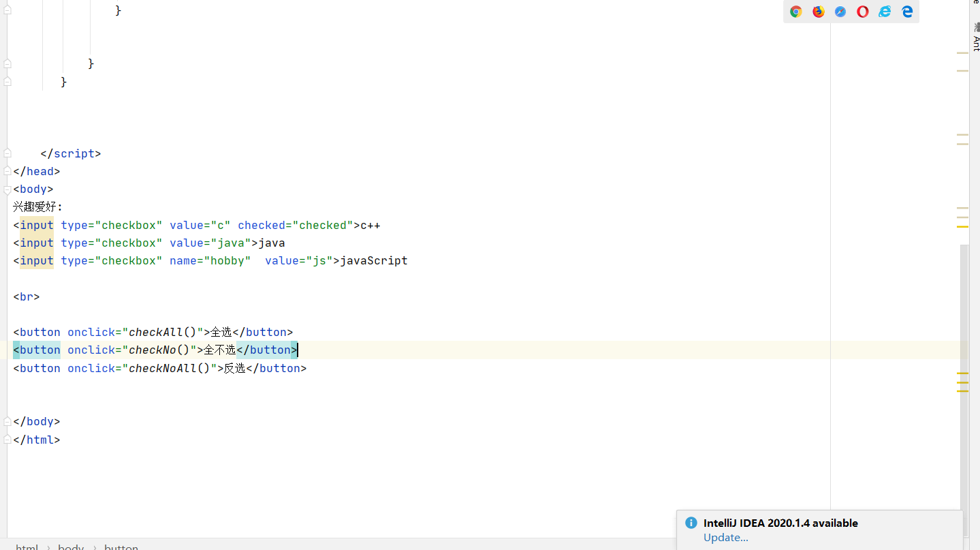Open the page preview in Internet Explorer
This screenshot has width=980, height=550.
point(885,12)
